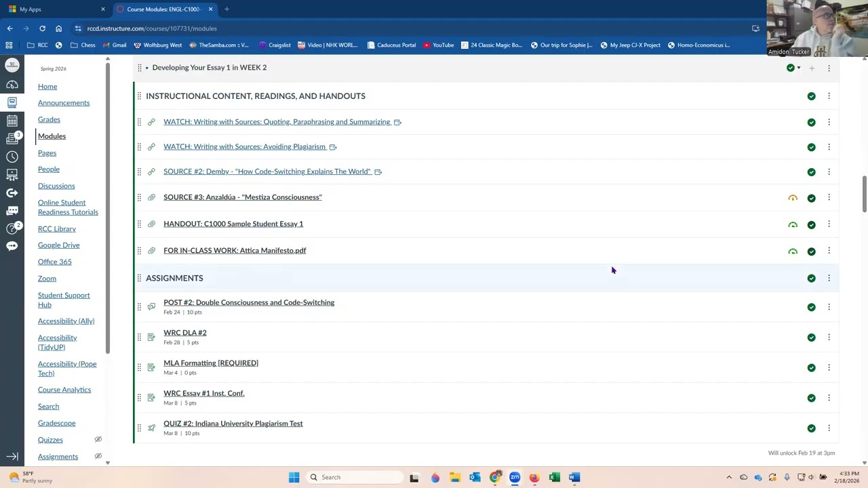This screenshot has width=868, height=488.
Task: Open the Gmail bookmark
Action: (x=114, y=45)
